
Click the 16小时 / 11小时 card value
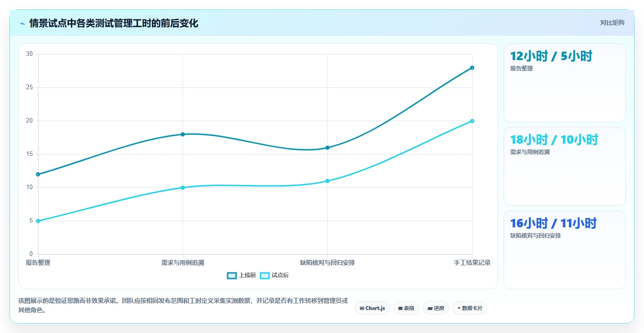553,224
